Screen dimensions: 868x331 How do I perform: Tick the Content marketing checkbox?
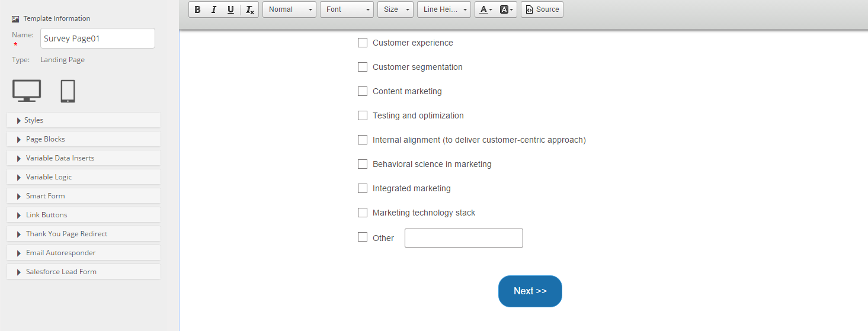point(363,91)
